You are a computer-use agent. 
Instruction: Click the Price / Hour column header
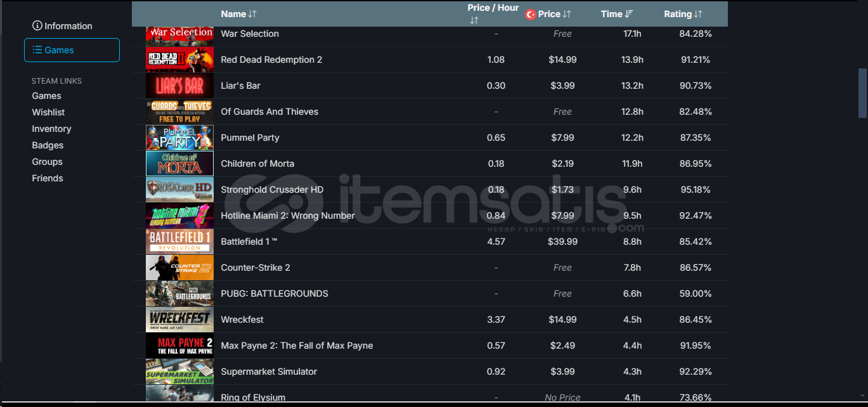coord(493,8)
